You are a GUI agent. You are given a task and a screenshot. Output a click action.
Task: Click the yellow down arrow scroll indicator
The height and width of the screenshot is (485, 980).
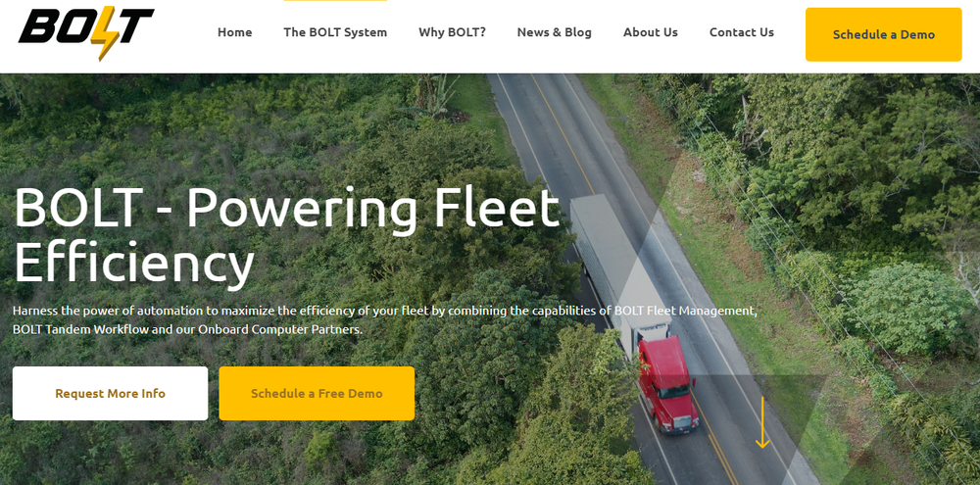(x=761, y=422)
